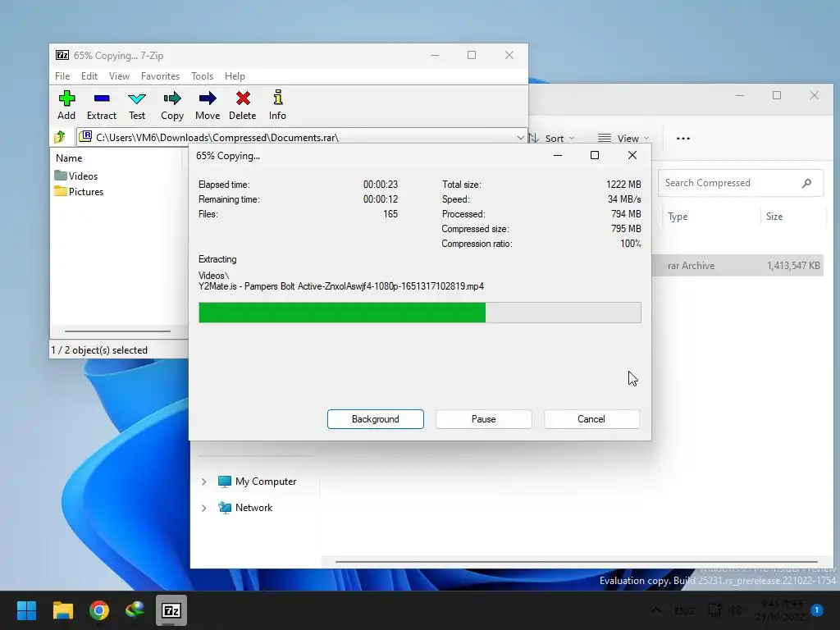This screenshot has width=840, height=630.
Task: Select the rar Archive row in Explorer
Action: [737, 266]
